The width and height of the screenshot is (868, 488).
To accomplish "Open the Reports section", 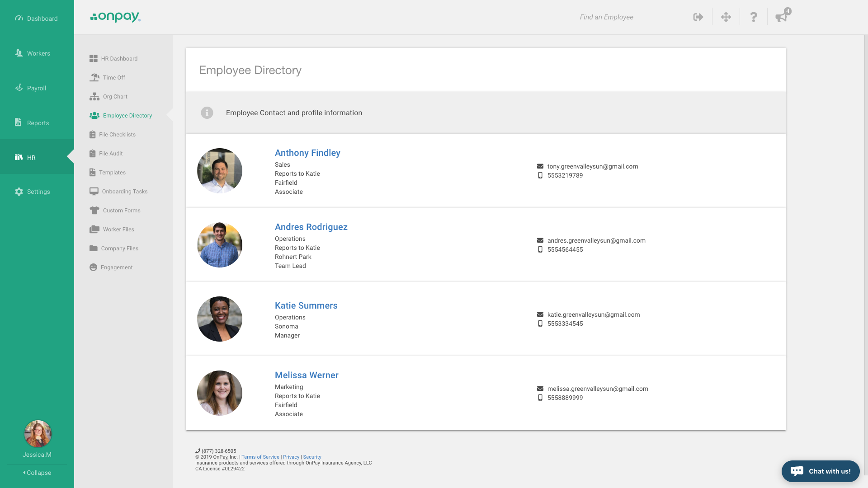I will 37,123.
